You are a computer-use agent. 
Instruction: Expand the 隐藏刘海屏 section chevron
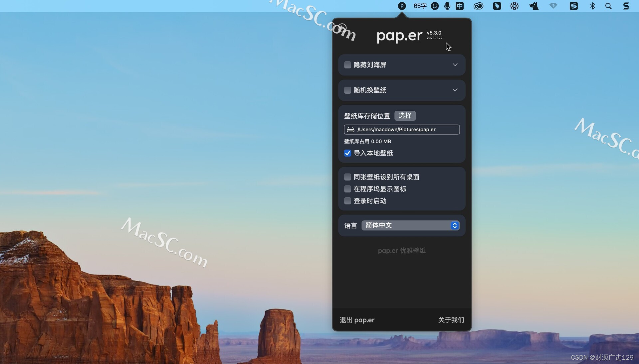coord(455,64)
